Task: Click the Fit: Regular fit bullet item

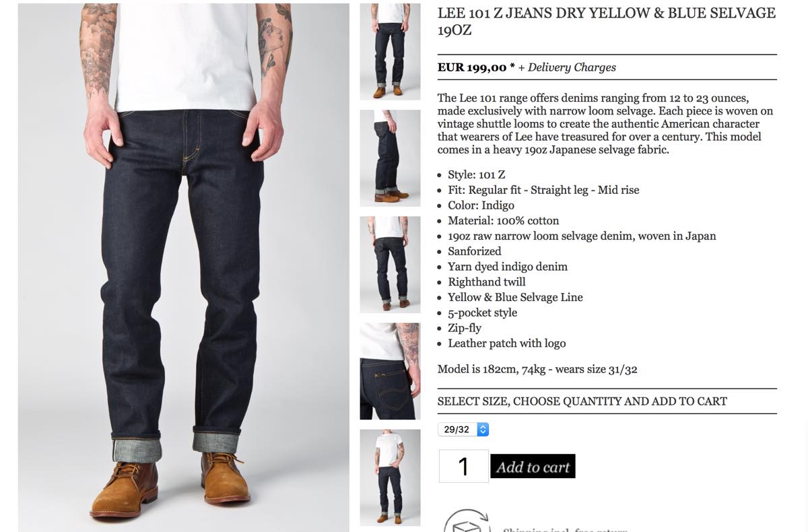Action: (x=543, y=190)
